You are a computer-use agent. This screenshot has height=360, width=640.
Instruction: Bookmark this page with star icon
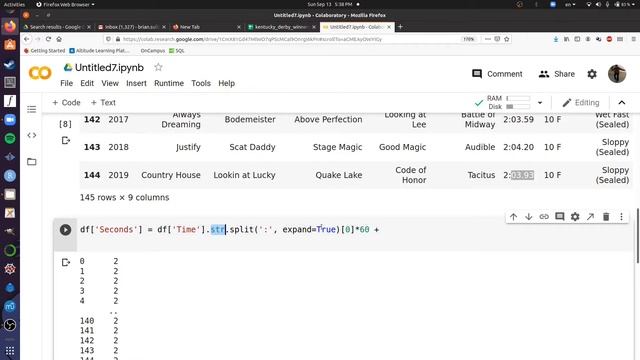[507, 39]
